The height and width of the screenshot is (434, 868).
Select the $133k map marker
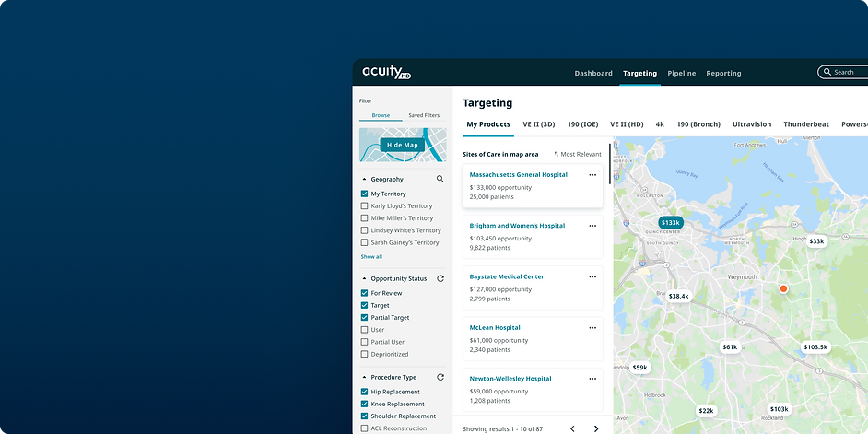(671, 223)
